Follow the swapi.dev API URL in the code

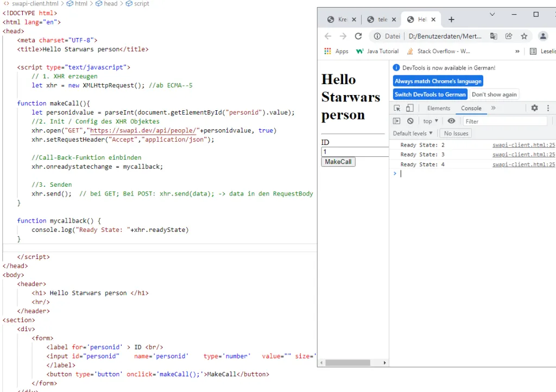coord(143,130)
